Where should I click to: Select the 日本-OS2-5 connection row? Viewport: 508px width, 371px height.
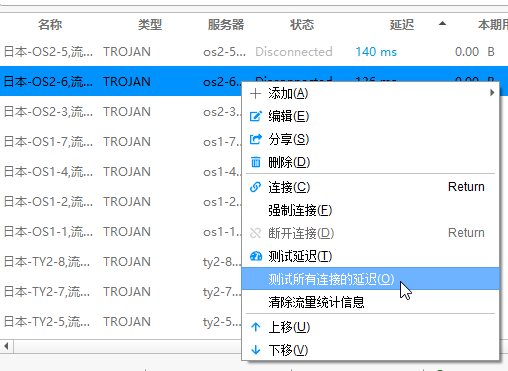coord(254,52)
